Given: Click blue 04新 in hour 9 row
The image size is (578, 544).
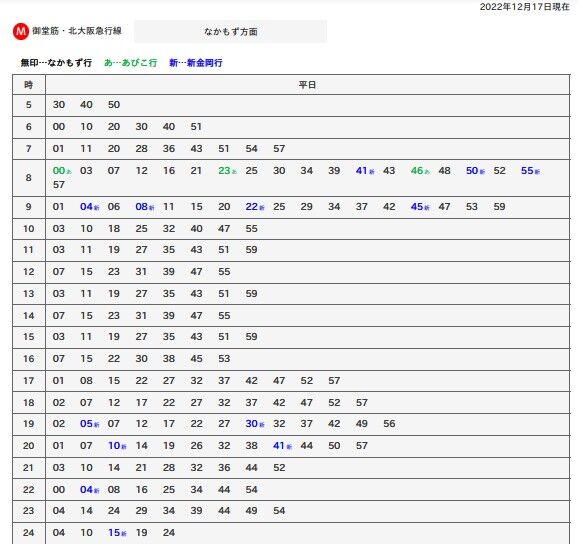Looking at the screenshot, I should (x=90, y=207).
